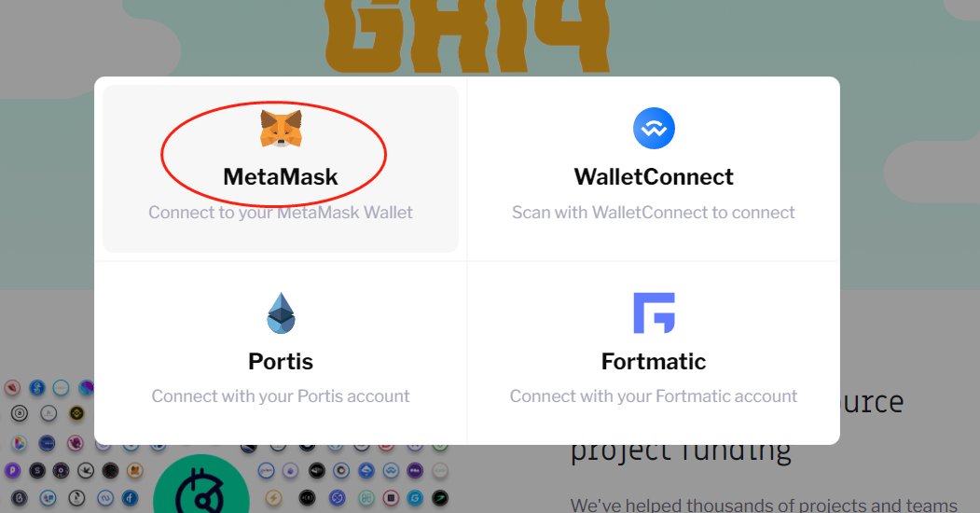The width and height of the screenshot is (980, 513).
Task: Click "Scan with WalletConnect to connect" text
Action: coord(654,213)
